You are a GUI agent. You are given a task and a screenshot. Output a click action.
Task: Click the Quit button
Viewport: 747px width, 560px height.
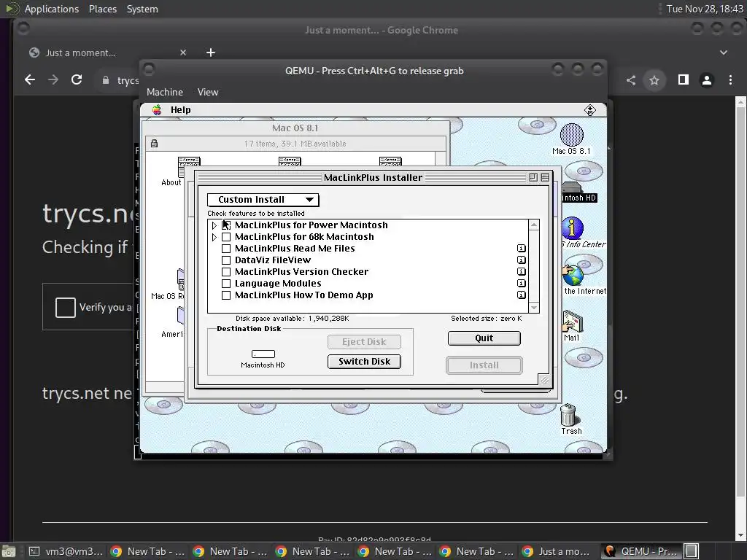[484, 338]
